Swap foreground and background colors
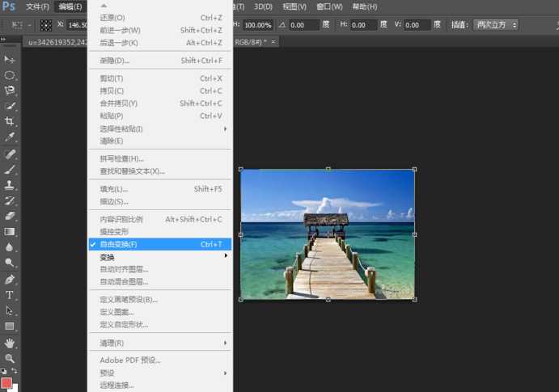Viewport: 559px width, 392px height. point(15,371)
